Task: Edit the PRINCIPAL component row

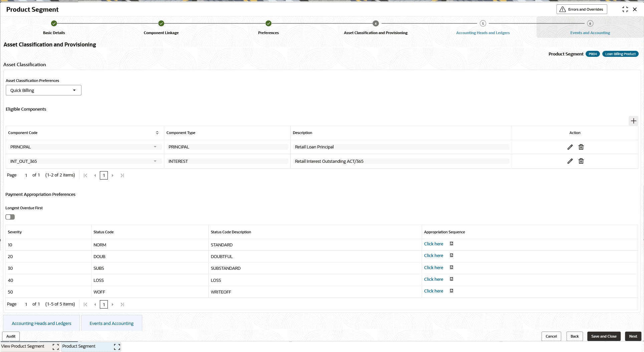Action: 570,147
